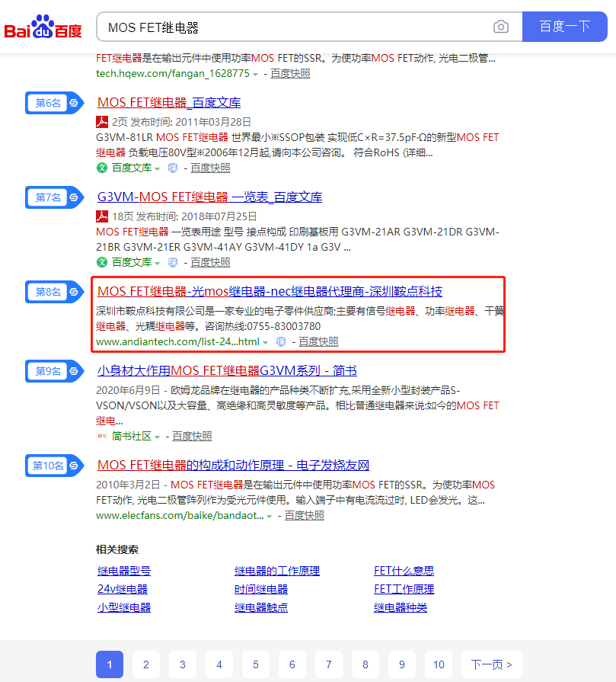Click the Baidu logo

43,27
